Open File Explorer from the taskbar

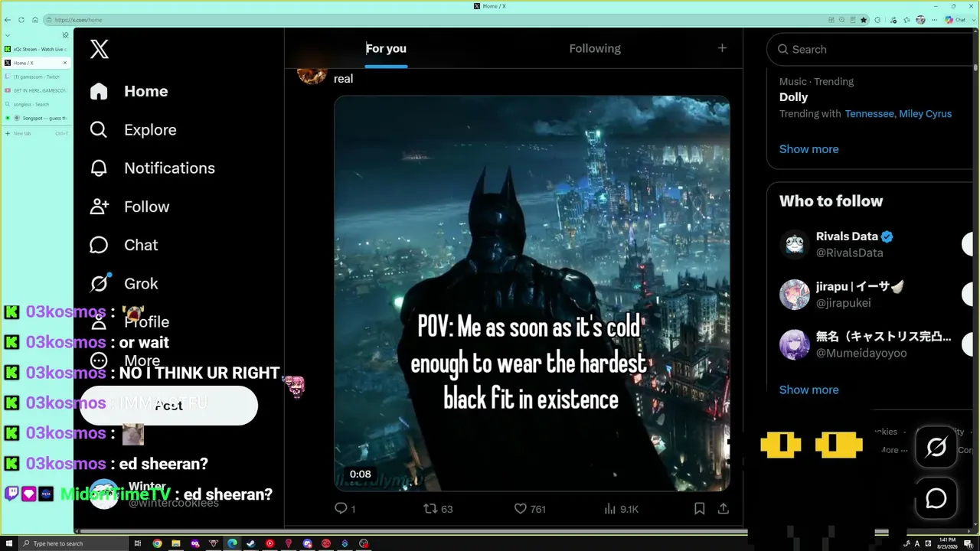click(x=176, y=543)
